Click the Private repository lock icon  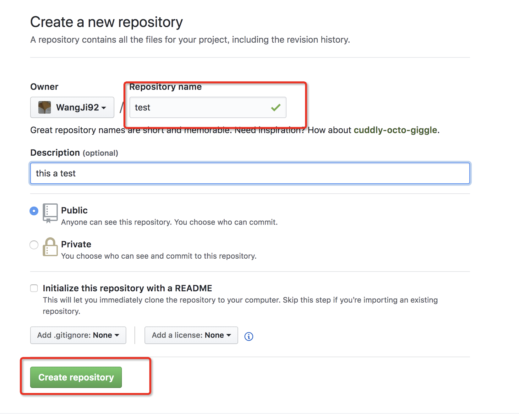(x=50, y=247)
